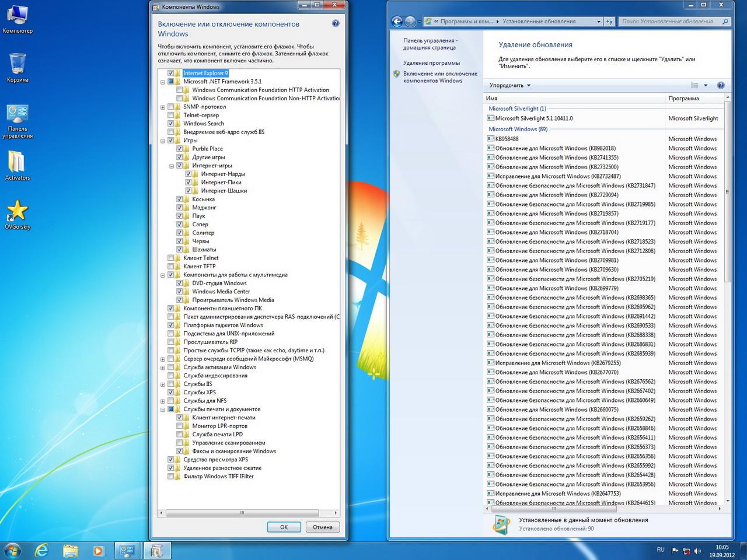This screenshot has width=747, height=560.
Task: Expand the Службы IIS node
Action: (163, 384)
